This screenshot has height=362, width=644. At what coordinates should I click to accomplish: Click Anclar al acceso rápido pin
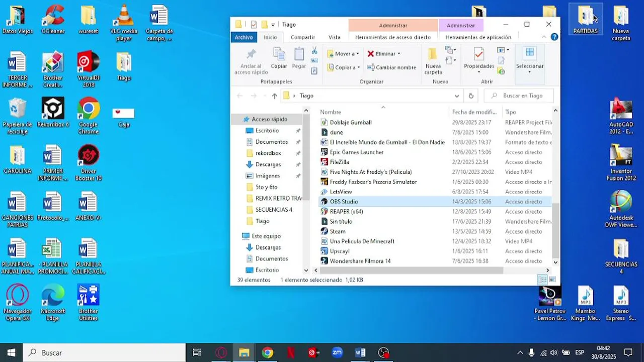(251, 54)
